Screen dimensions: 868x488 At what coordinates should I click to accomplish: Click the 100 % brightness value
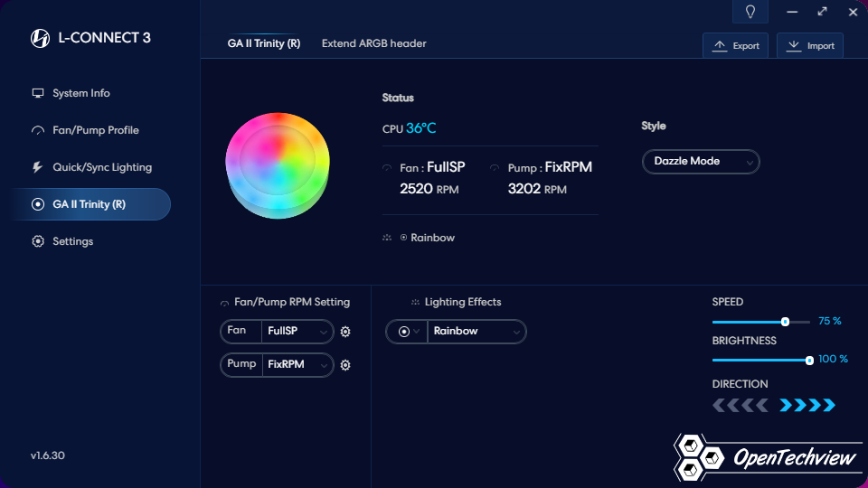tap(833, 359)
